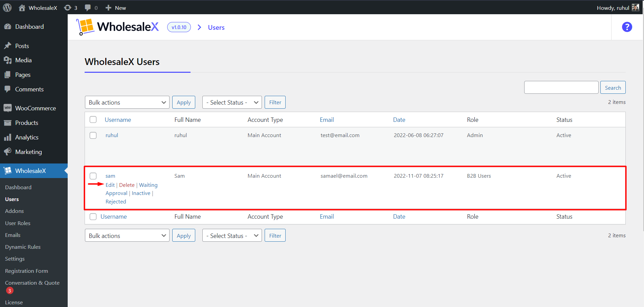Click the Analytics bar chart icon

[x=7, y=137]
